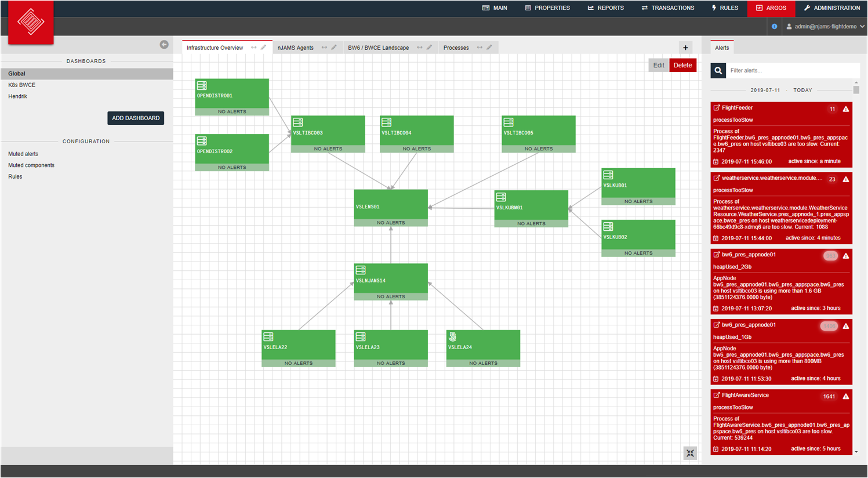Click the info icon beside the user account
The height and width of the screenshot is (478, 868).
pos(774,27)
